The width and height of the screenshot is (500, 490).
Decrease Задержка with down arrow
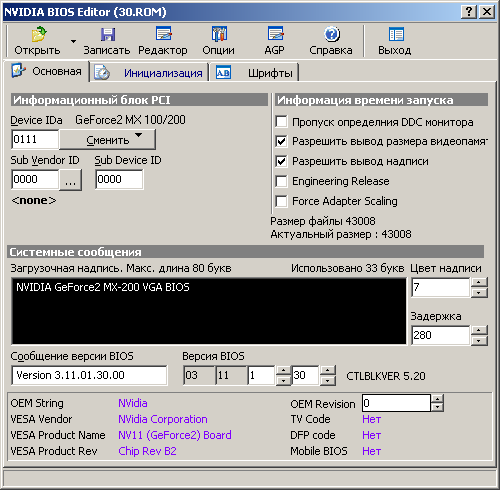pyautogui.click(x=479, y=340)
